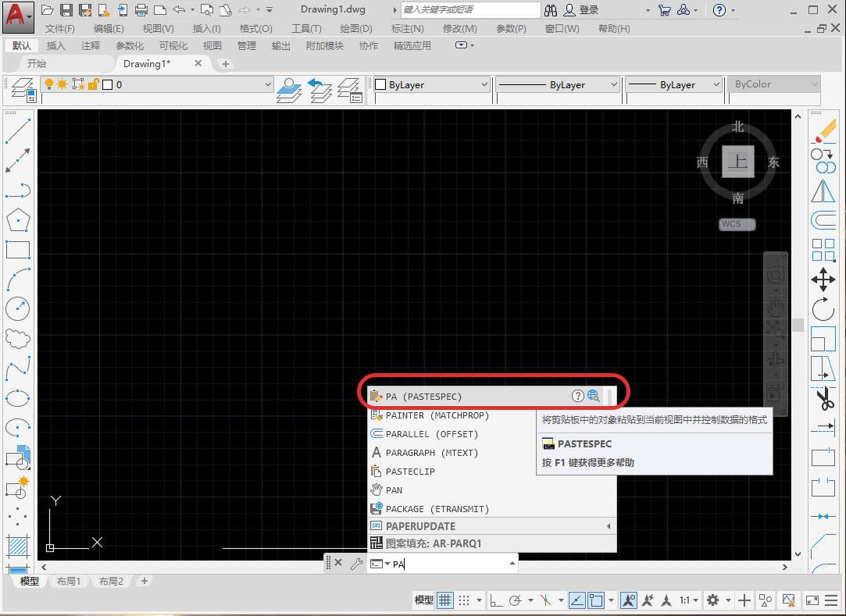Select the Circle drawing tool

17,308
